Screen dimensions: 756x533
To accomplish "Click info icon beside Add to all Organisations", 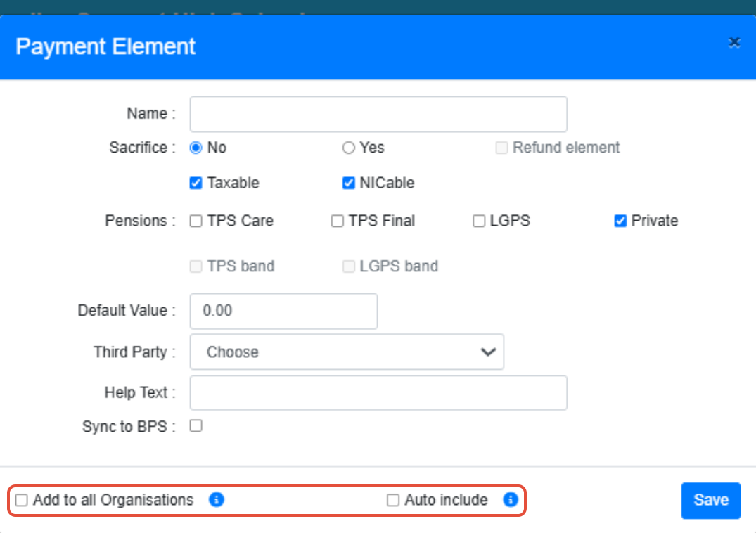I will click(x=217, y=500).
